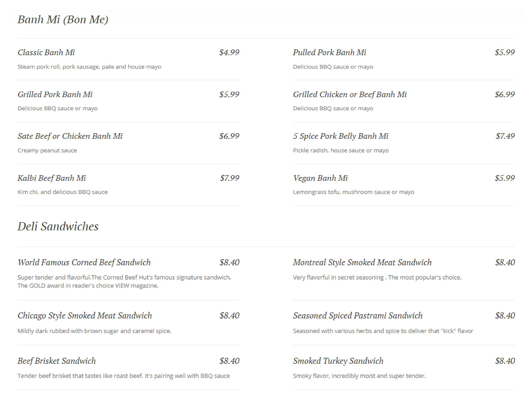Click the $4.99 Classic Banh Mi price
This screenshot has height=411, width=532.
tap(229, 52)
